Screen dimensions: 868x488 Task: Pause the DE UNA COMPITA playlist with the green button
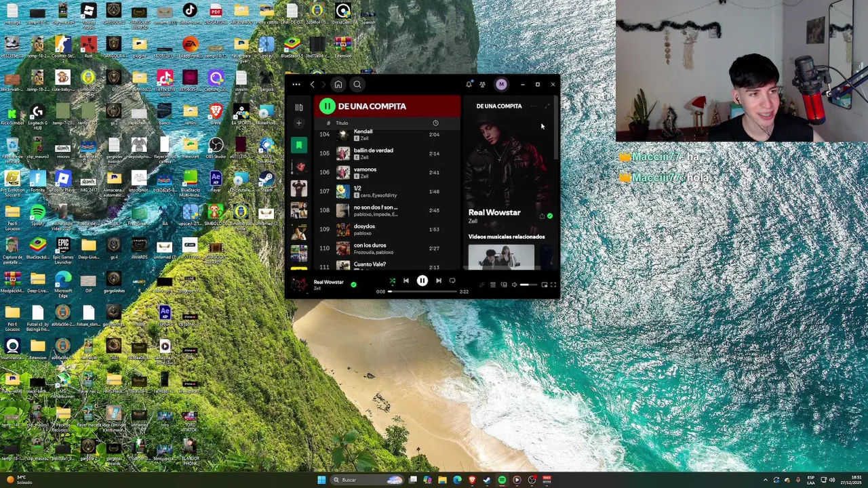(328, 106)
